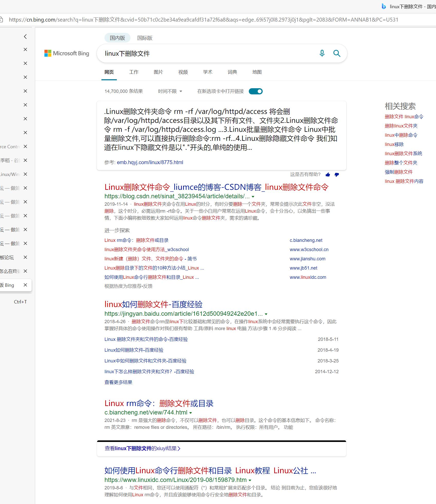Click 查看更多结果 link
The width and height of the screenshot is (436, 504).
click(118, 382)
